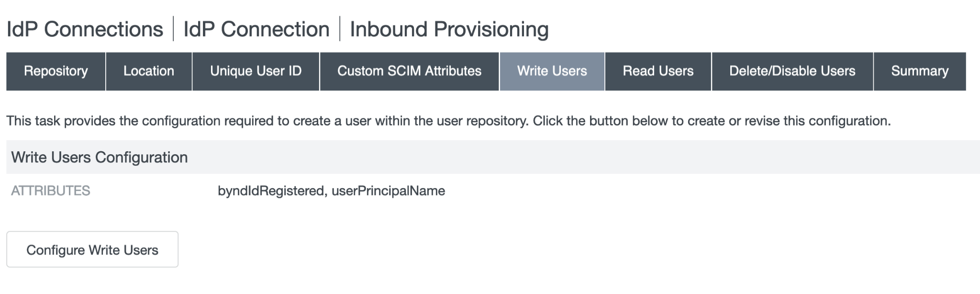The height and width of the screenshot is (294, 980).
Task: Go back to IdP Connections breadcrumb
Action: pyautogui.click(x=85, y=29)
